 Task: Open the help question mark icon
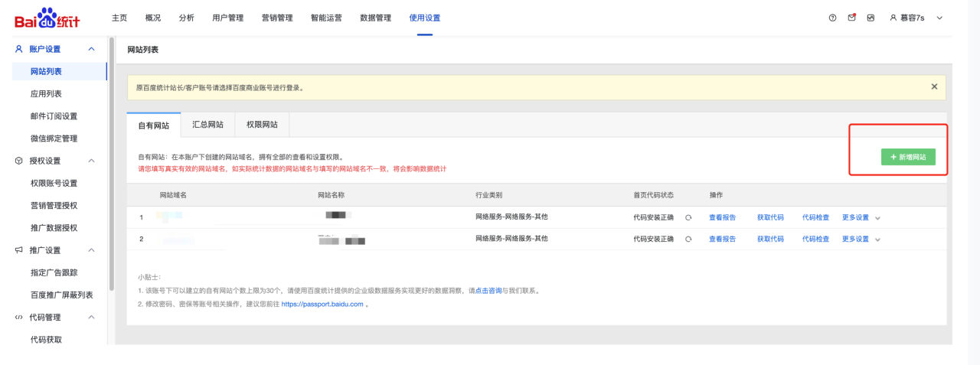tap(832, 18)
